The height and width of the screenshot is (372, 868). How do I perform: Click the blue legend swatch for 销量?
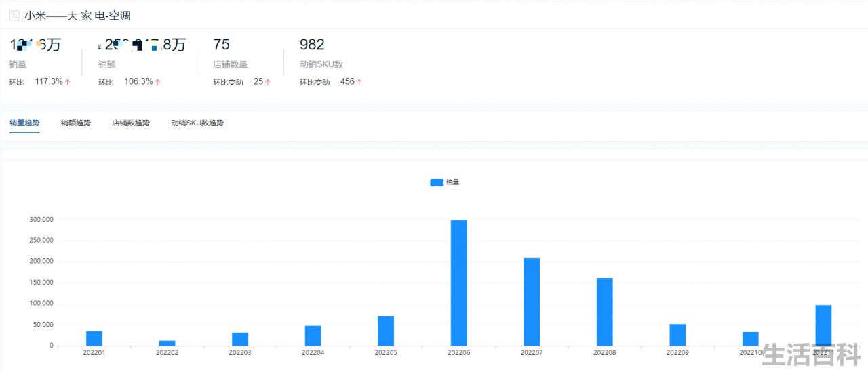click(437, 182)
